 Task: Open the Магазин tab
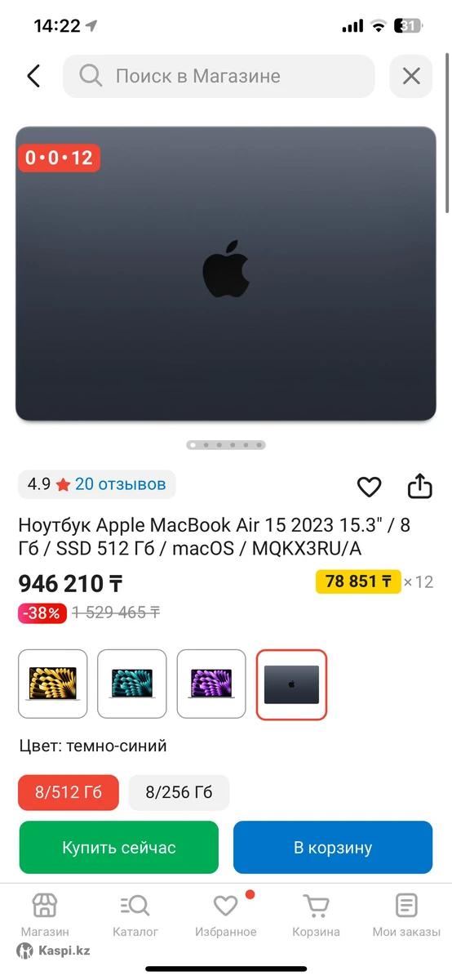click(45, 915)
